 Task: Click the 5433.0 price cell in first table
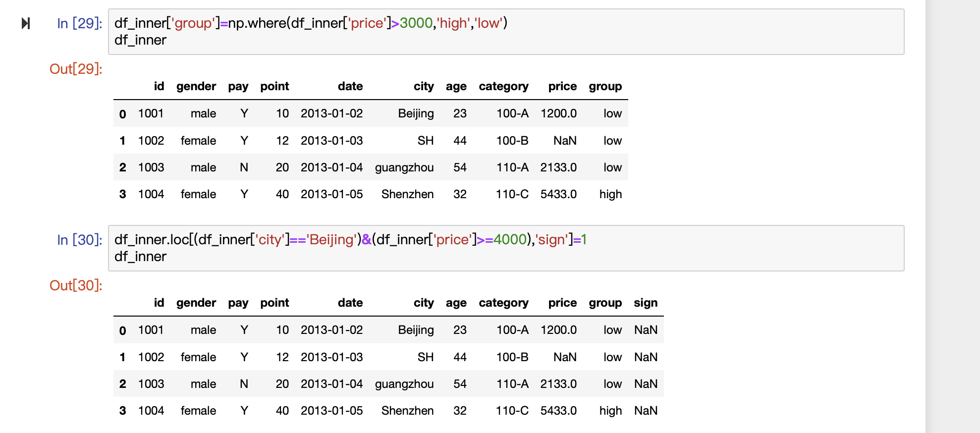coord(558,194)
